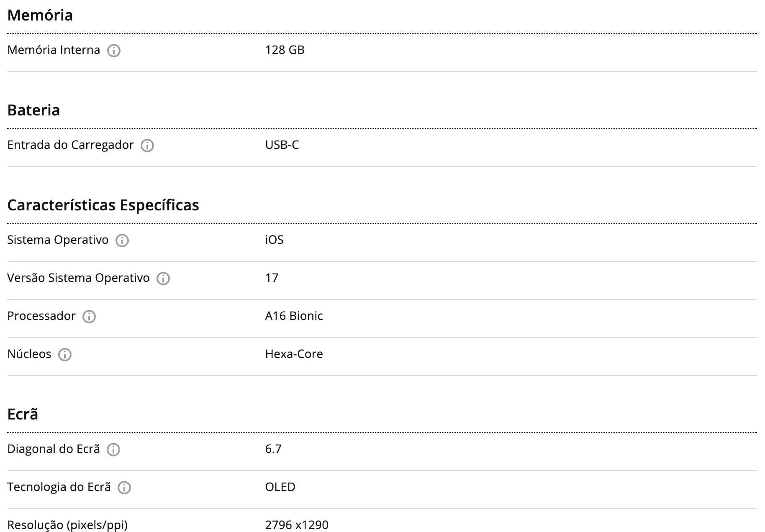
Task: Click the OLED screen technology value
Action: [280, 487]
